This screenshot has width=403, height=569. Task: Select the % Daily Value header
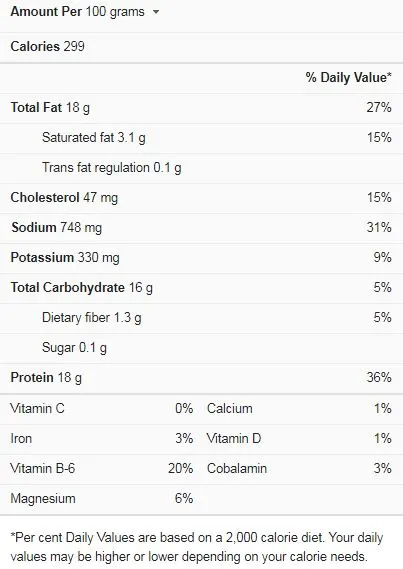click(348, 77)
